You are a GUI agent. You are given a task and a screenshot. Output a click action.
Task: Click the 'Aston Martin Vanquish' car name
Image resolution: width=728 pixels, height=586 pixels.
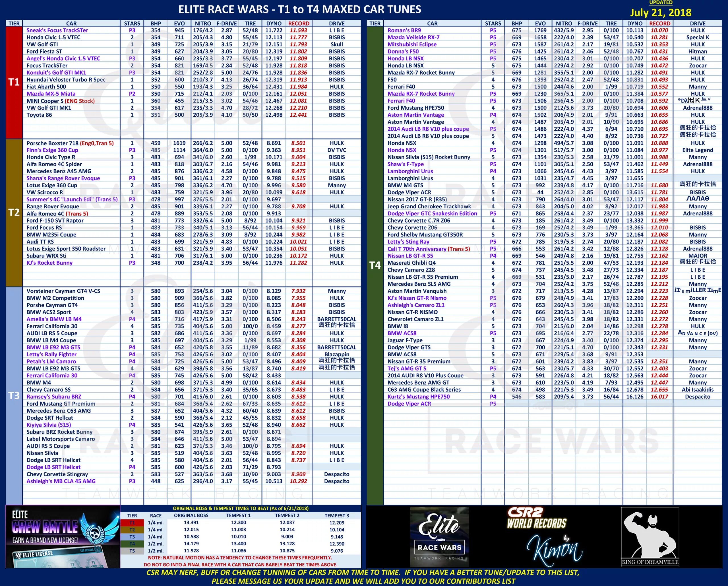click(417, 291)
